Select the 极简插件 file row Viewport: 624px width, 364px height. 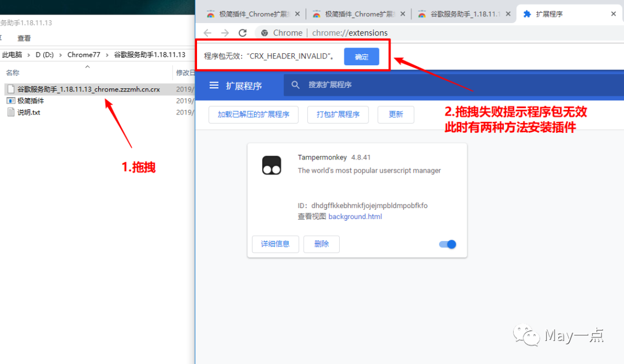(31, 101)
